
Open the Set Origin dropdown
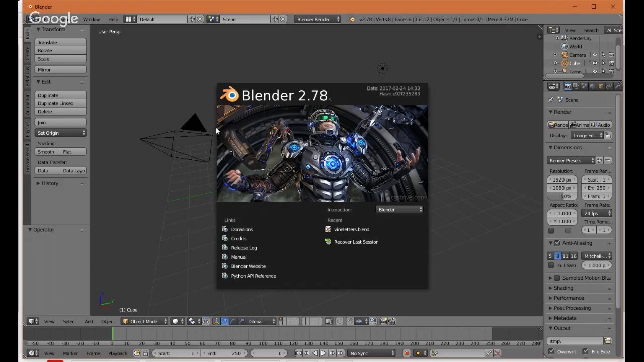point(61,133)
